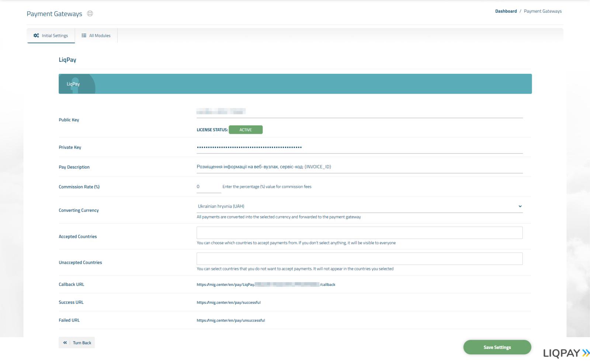The height and width of the screenshot is (364, 590).
Task: Click the Payment Gateways breadcrumb
Action: [x=543, y=11]
